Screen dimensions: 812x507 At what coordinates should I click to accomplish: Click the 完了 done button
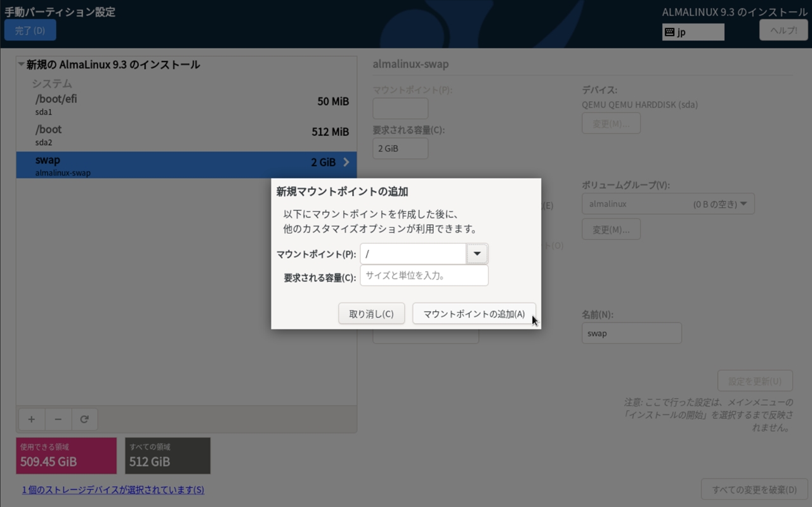click(x=30, y=30)
